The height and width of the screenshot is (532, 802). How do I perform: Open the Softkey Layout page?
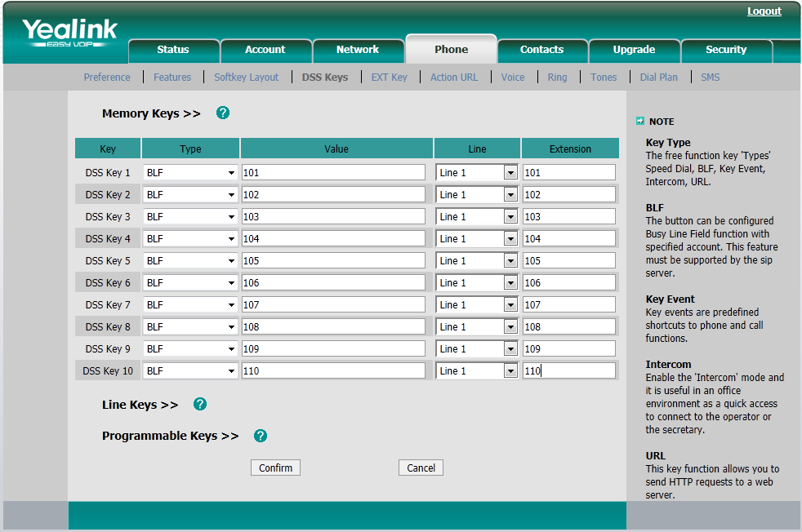tap(247, 78)
